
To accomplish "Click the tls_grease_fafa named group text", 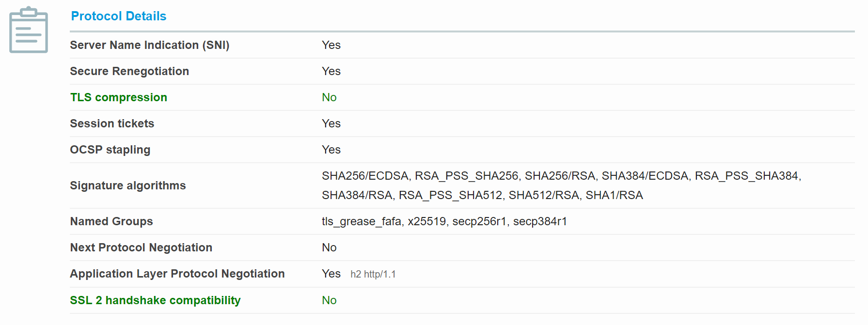I will click(x=361, y=221).
